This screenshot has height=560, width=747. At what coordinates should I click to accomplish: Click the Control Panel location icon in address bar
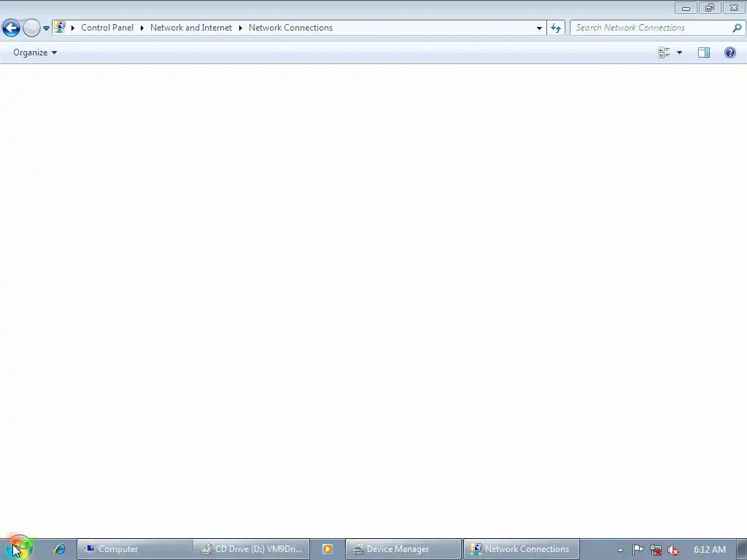click(60, 27)
